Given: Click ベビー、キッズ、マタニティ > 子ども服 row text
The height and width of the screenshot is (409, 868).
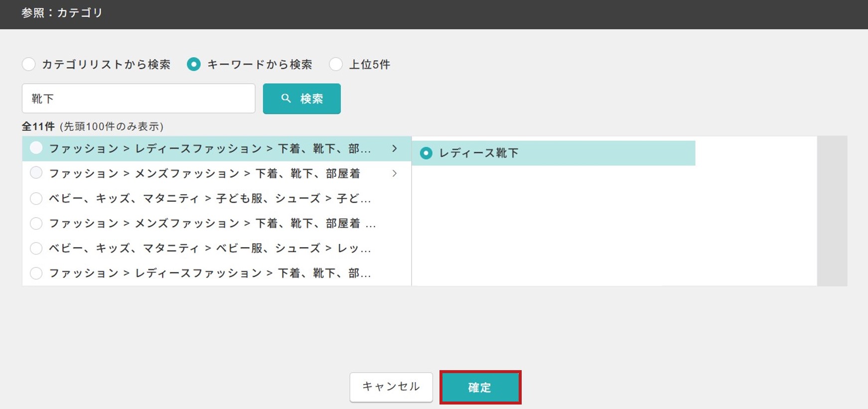Looking at the screenshot, I should pyautogui.click(x=210, y=198).
